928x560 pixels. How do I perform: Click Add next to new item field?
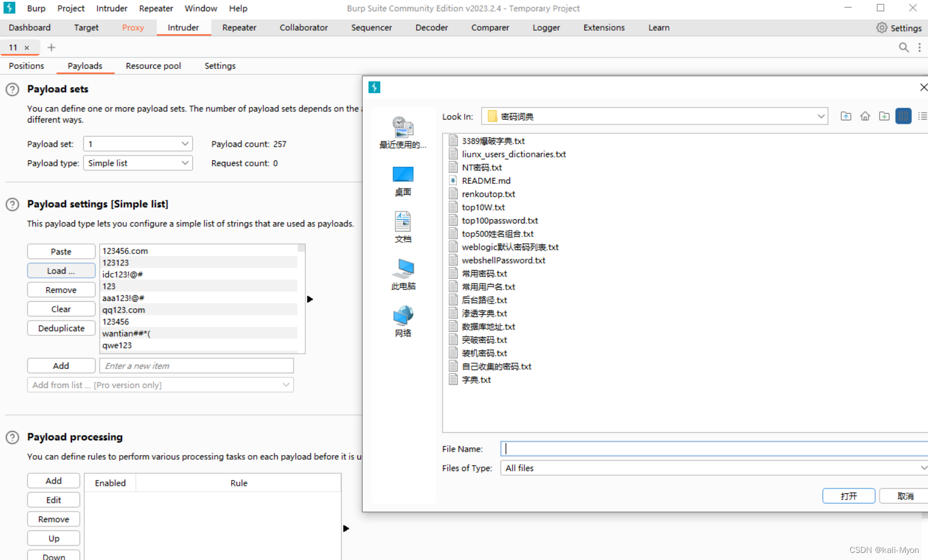tap(61, 366)
